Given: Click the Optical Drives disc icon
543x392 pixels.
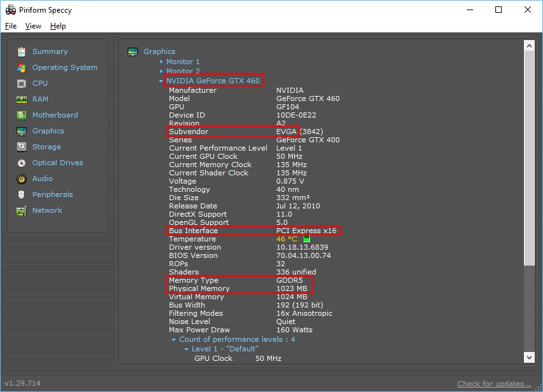Looking at the screenshot, I should point(22,163).
